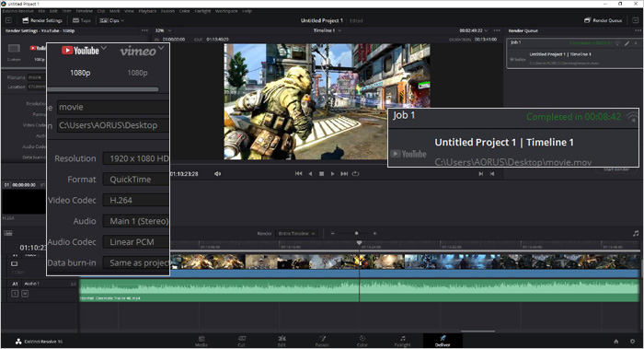Open the viewer timecode 00:02:49:22 dropdown
This screenshot has width=644, height=349.
474,30
